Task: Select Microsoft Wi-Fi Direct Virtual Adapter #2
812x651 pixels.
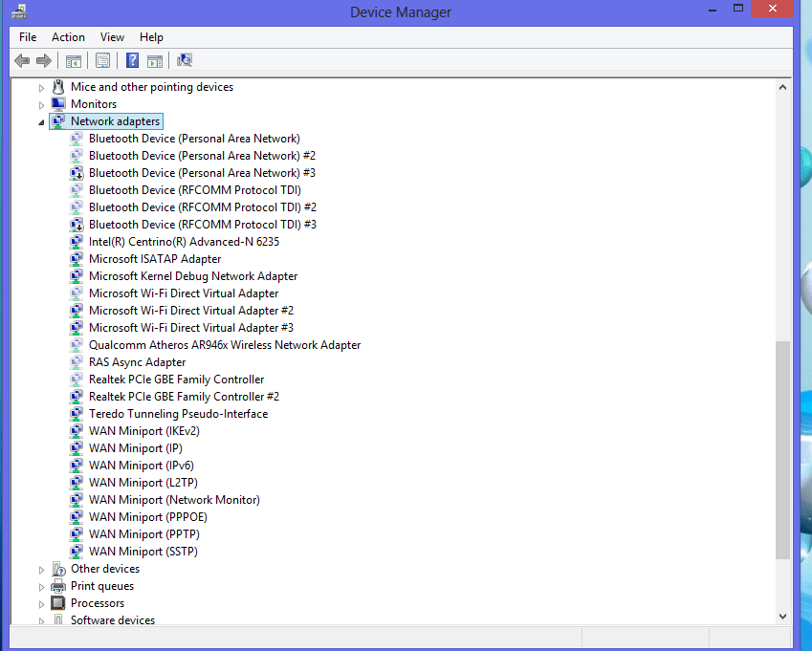Action: [x=191, y=311]
